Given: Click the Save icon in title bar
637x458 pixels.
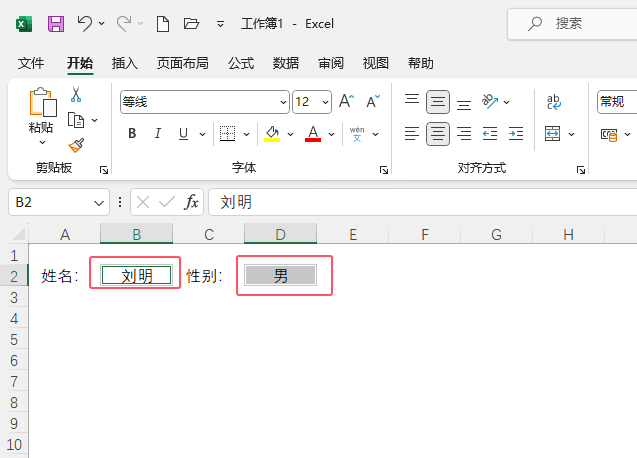Looking at the screenshot, I should pos(56,24).
